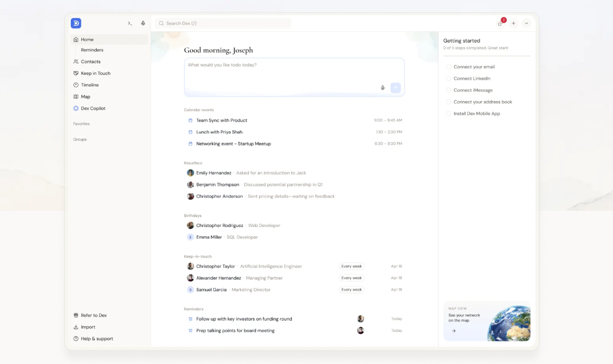Viewport: 613px width, 364px height.
Task: Open the command terminal icon
Action: (x=130, y=23)
